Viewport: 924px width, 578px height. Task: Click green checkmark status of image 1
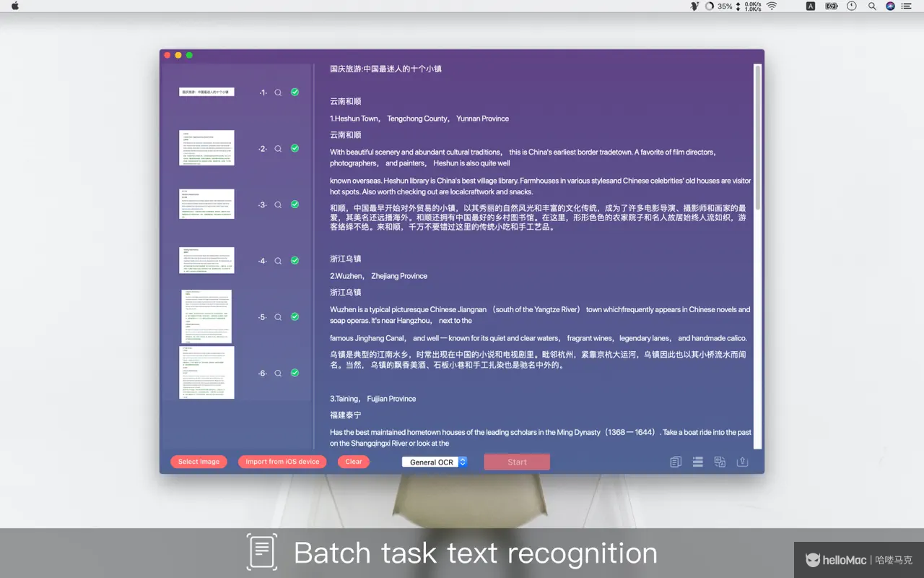pyautogui.click(x=295, y=92)
